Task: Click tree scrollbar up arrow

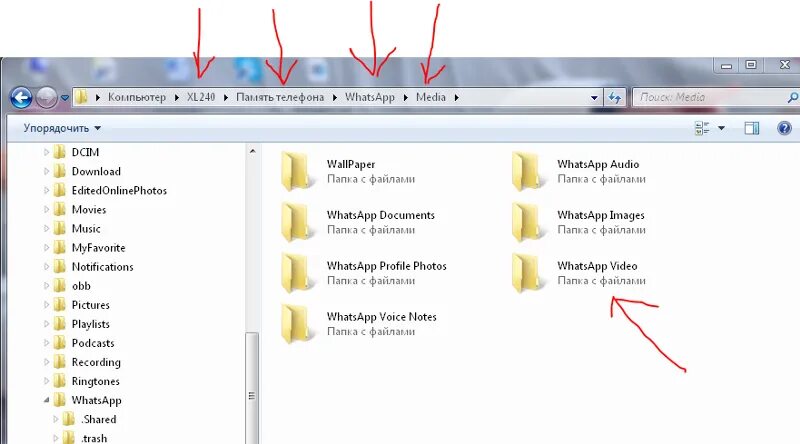Action: [x=252, y=152]
